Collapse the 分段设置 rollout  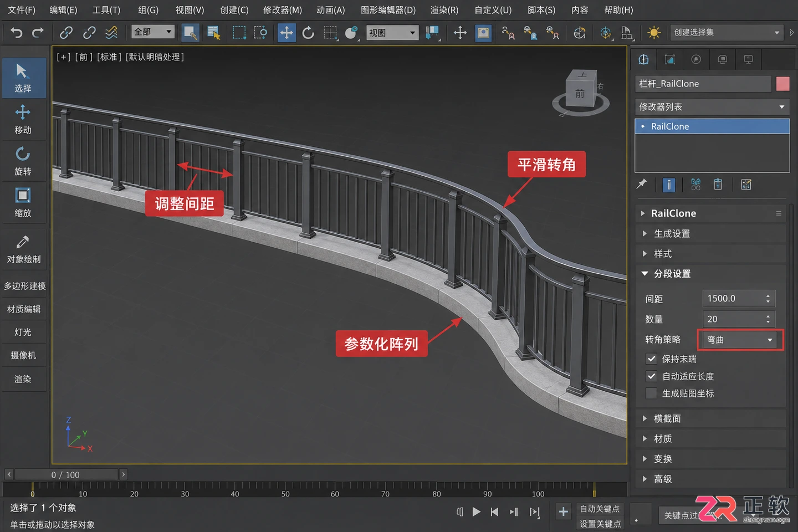click(x=710, y=274)
